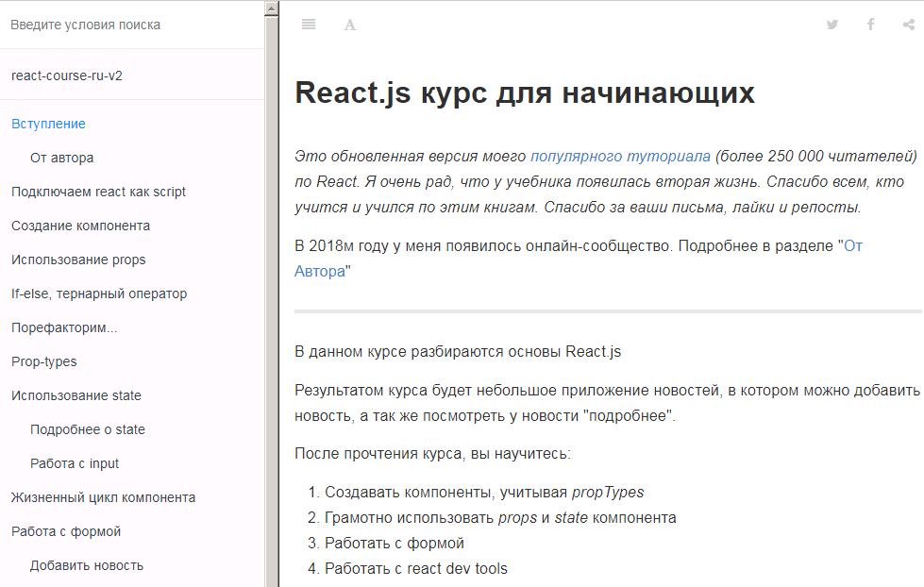Viewport: 924px width, 587px height.
Task: Open the share options icon
Action: 909,25
